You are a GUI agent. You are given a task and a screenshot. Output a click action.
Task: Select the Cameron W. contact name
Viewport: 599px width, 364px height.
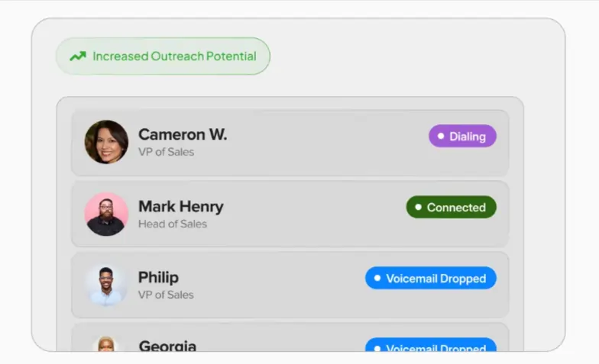click(x=183, y=134)
